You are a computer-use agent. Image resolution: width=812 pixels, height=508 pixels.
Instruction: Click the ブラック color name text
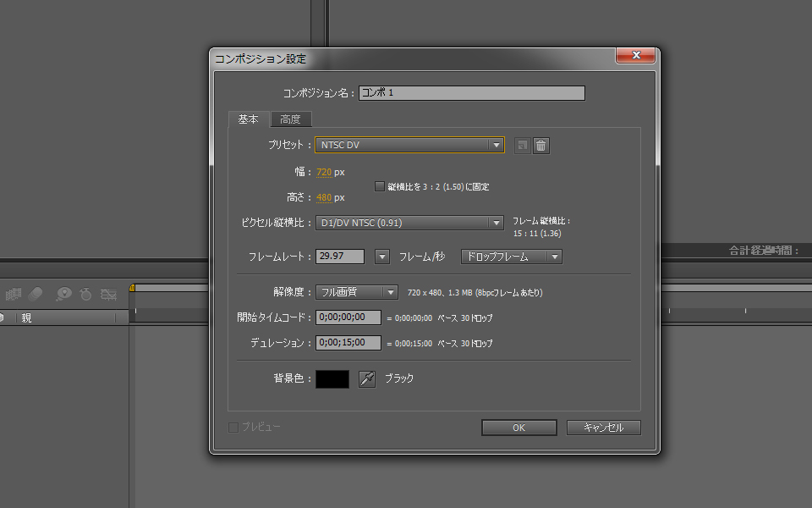point(399,378)
